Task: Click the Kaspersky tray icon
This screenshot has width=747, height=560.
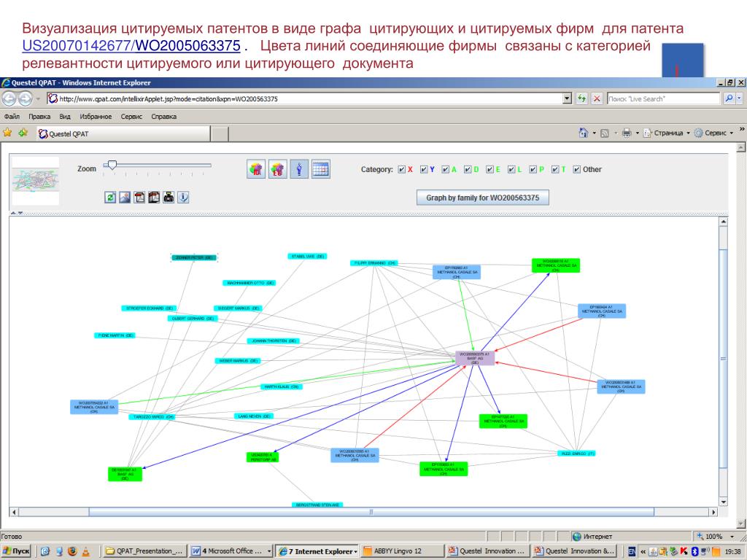Action: click(684, 551)
